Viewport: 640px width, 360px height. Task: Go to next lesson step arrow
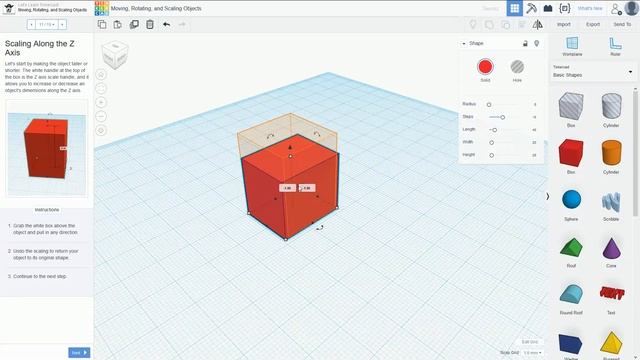point(62,24)
